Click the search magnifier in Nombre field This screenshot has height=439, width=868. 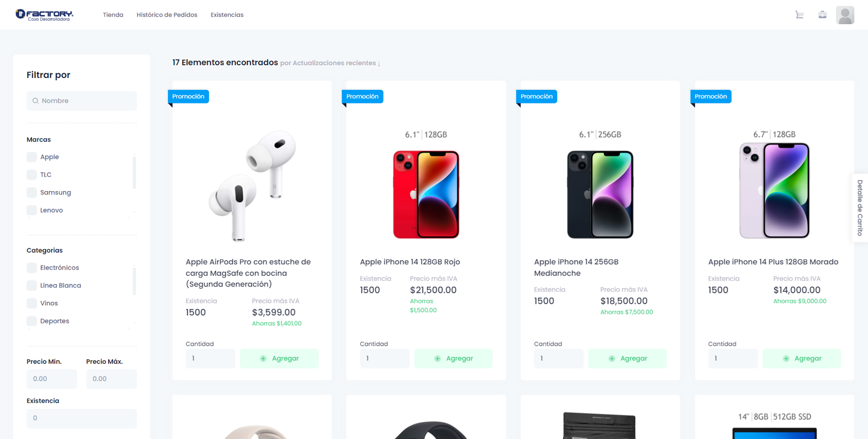pyautogui.click(x=35, y=101)
